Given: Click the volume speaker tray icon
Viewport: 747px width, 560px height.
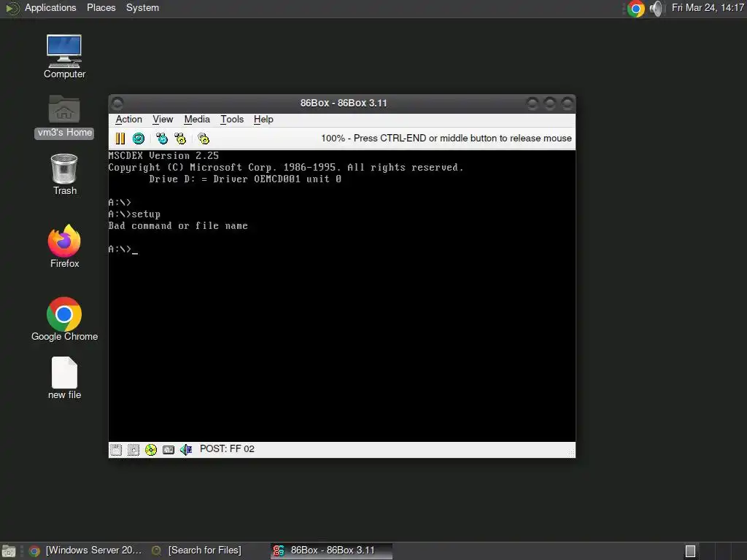Looking at the screenshot, I should click(x=657, y=9).
